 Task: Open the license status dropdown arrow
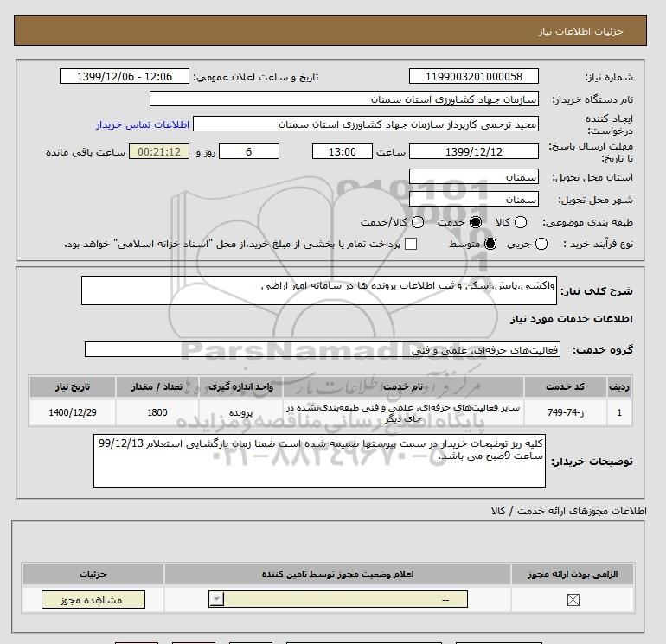[x=216, y=599]
